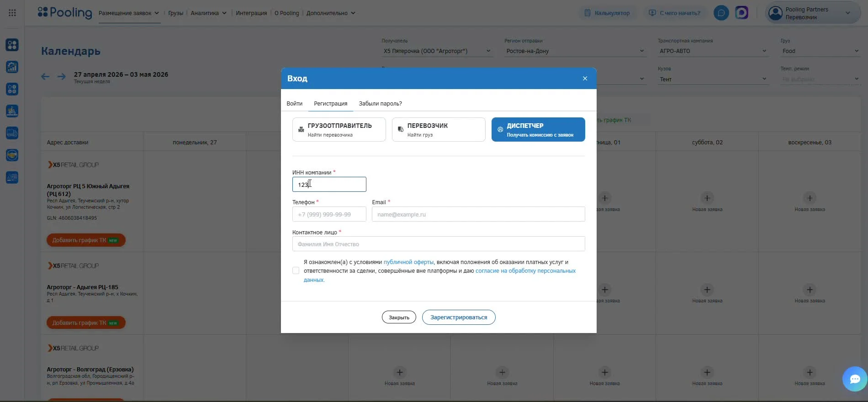868x402 pixels.
Task: Tick the public offer agreement checkbox
Action: coord(296,271)
